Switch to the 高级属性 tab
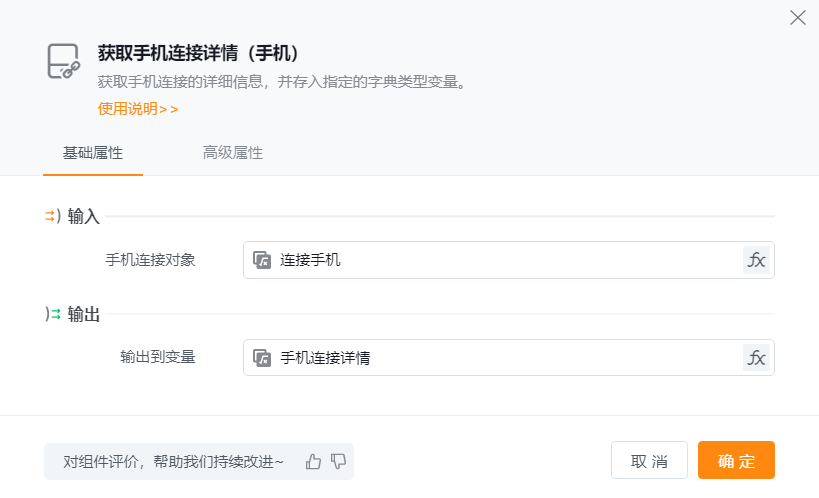Image resolution: width=819 pixels, height=498 pixels. [x=233, y=153]
